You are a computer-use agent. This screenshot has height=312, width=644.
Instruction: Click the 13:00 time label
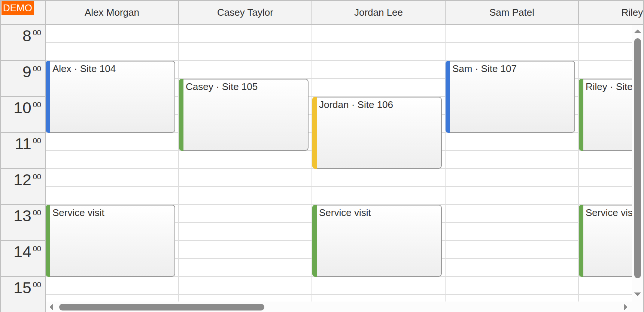pyautogui.click(x=23, y=222)
